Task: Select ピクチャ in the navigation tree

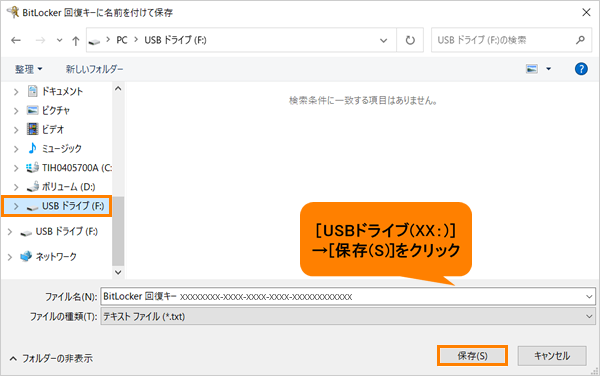Action: click(55, 111)
